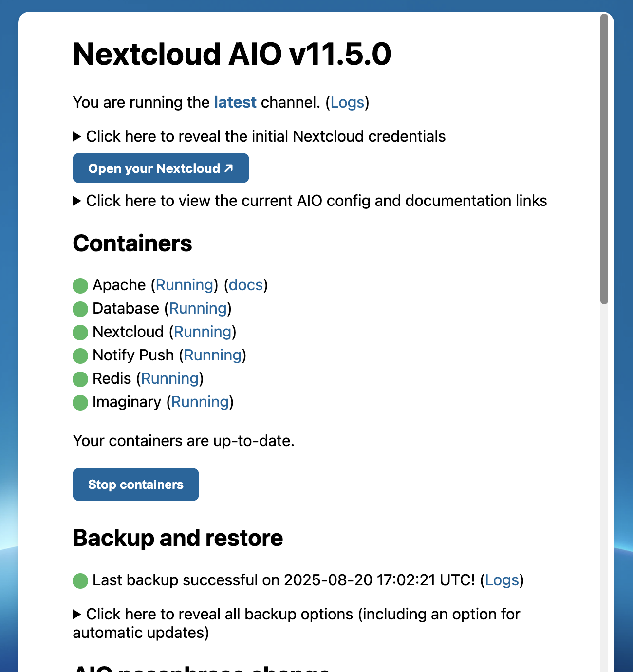This screenshot has width=633, height=672.
Task: Open the Apache Running log link
Action: (x=185, y=285)
